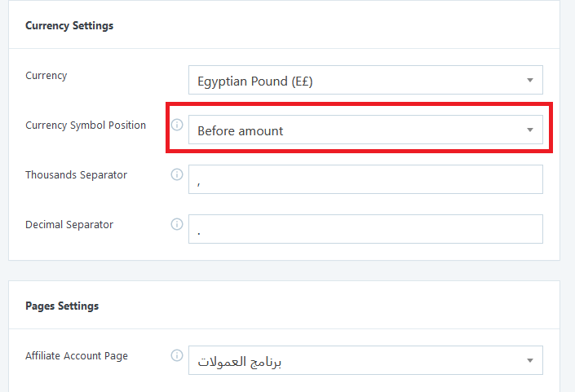Click the Thousands Separator label
This screenshot has width=575, height=392.
point(76,174)
